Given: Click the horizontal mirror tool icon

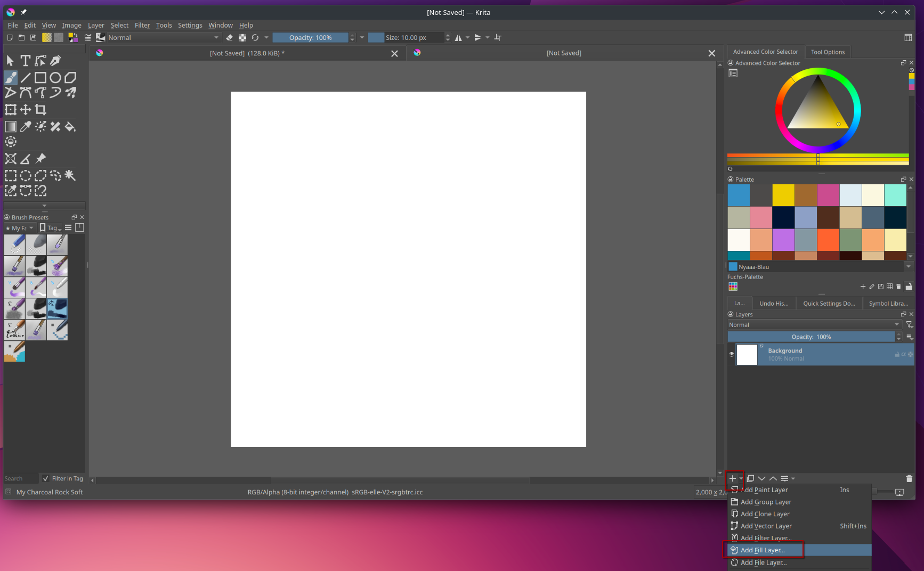Looking at the screenshot, I should coord(458,38).
